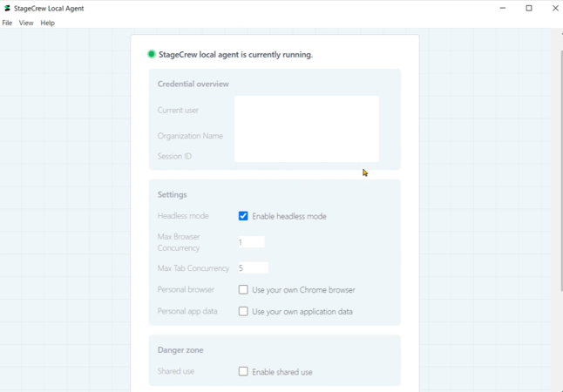Image resolution: width=563 pixels, height=392 pixels.
Task: Close the StageCrew Local Agent window
Action: 554,8
